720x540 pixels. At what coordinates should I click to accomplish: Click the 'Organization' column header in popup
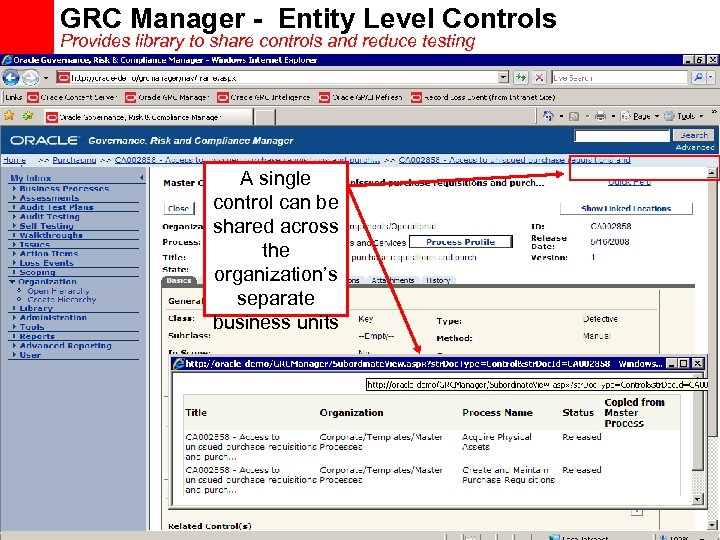tap(351, 412)
